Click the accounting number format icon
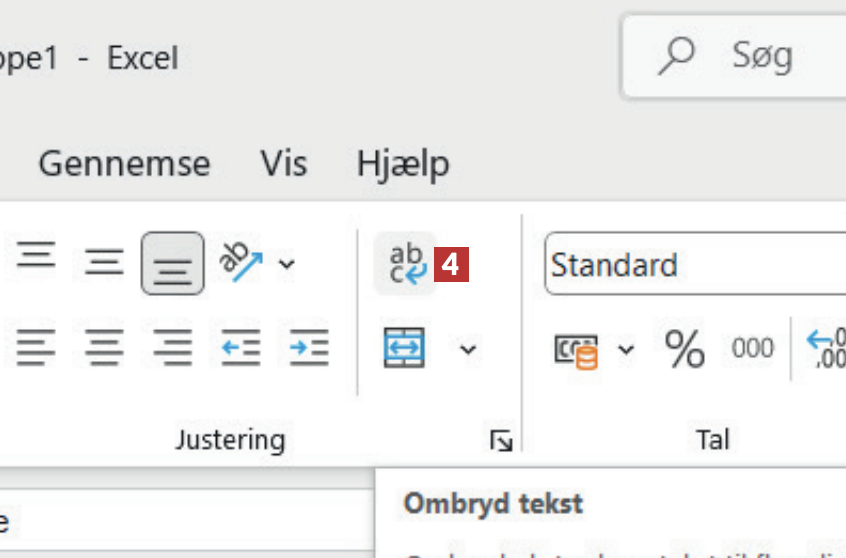Image resolution: width=846 pixels, height=558 pixels. [x=576, y=349]
